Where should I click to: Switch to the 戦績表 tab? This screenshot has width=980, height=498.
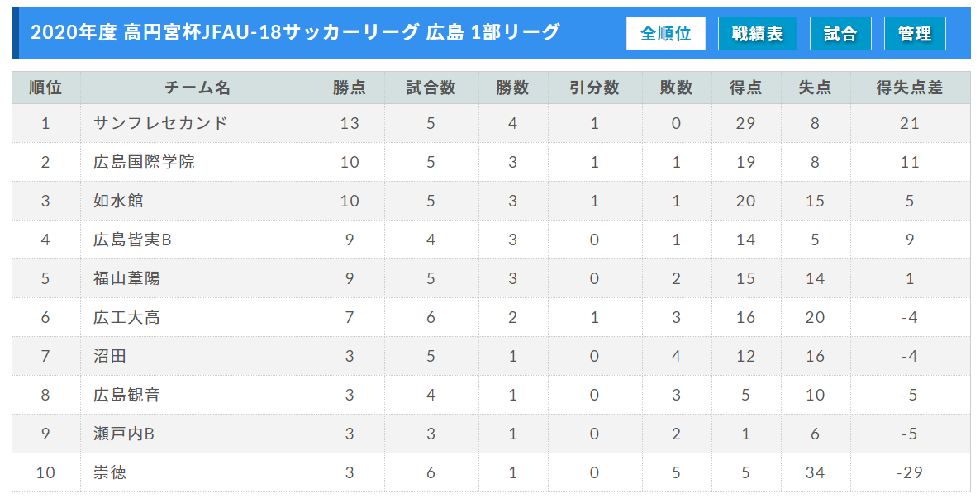(757, 33)
